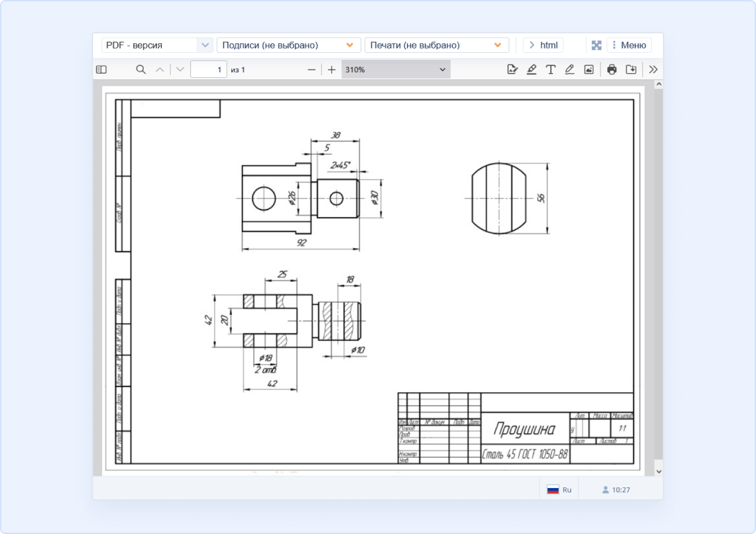Select the draw pencil tool

click(570, 70)
